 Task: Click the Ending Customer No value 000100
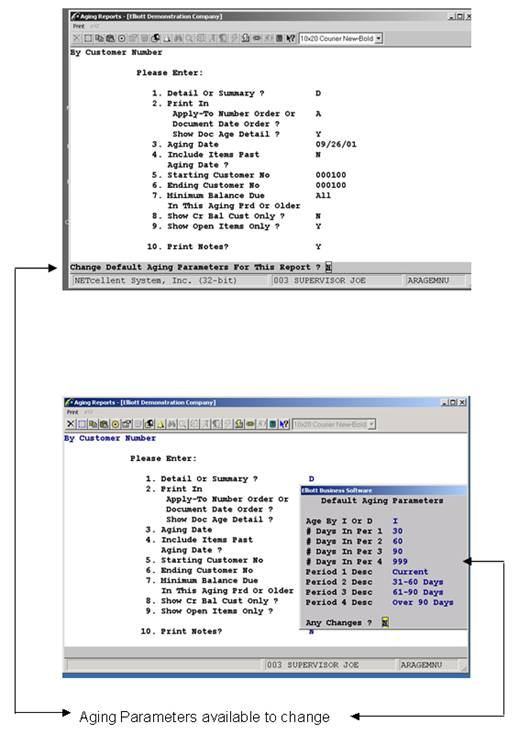[x=331, y=185]
